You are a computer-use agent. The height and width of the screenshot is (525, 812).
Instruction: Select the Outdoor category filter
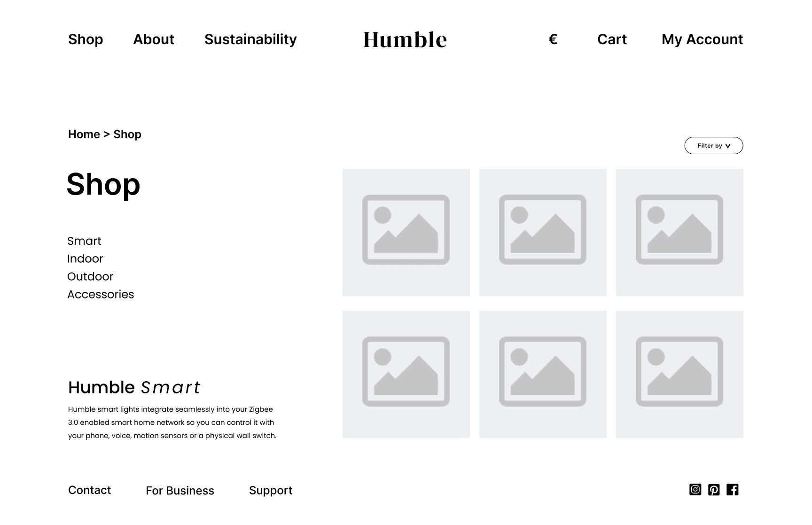coord(90,276)
